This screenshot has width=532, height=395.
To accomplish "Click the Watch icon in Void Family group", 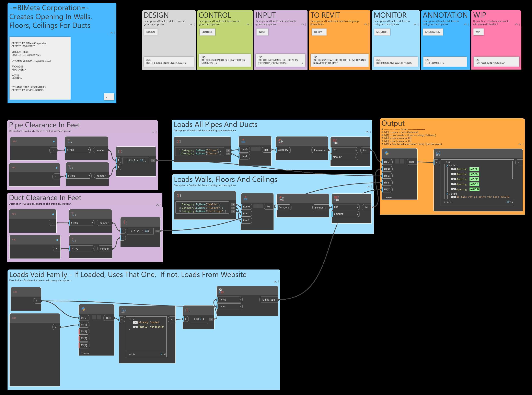I will tap(123, 311).
